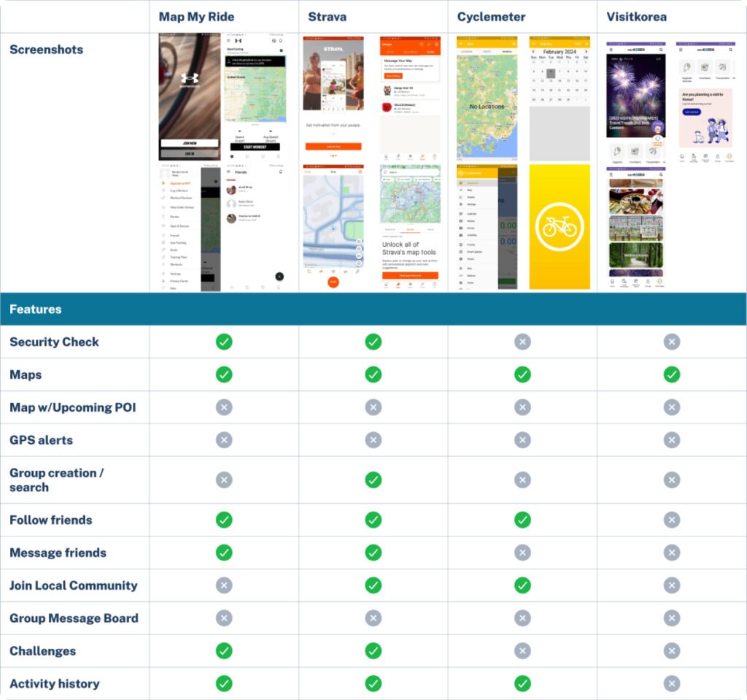
Task: Open the Cyclemeter yellow bicycle logo screenshot
Action: click(560, 227)
